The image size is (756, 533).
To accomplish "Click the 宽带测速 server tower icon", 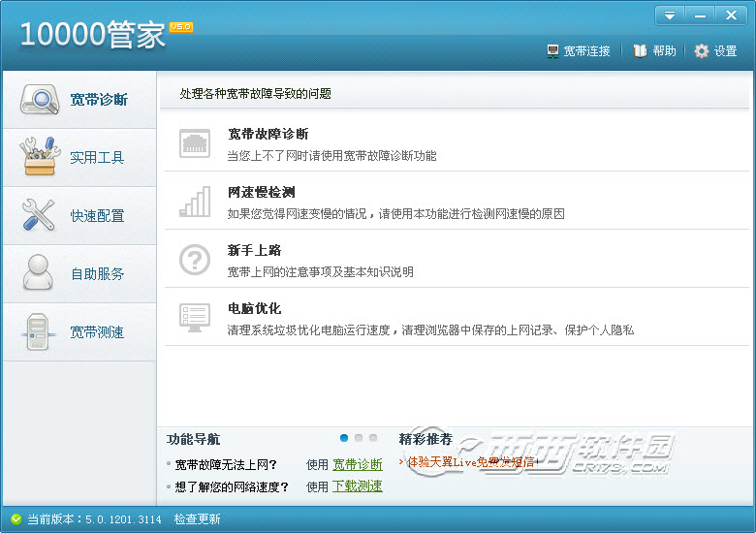I will (x=39, y=331).
